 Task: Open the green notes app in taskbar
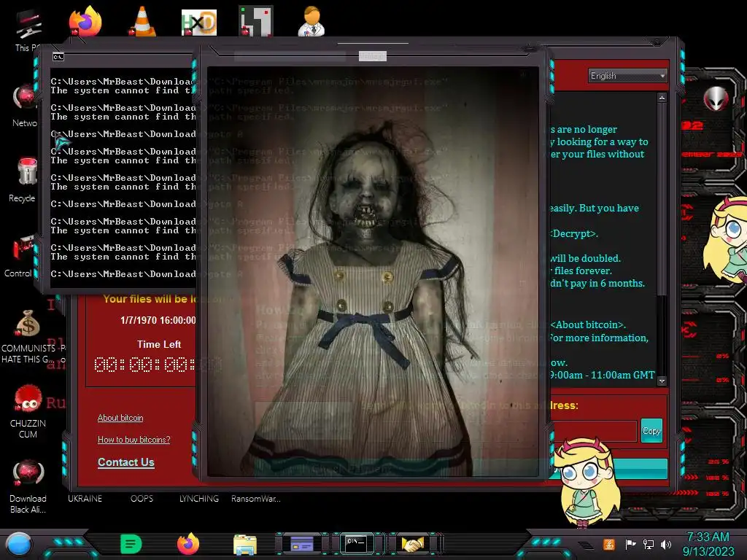tap(131, 544)
